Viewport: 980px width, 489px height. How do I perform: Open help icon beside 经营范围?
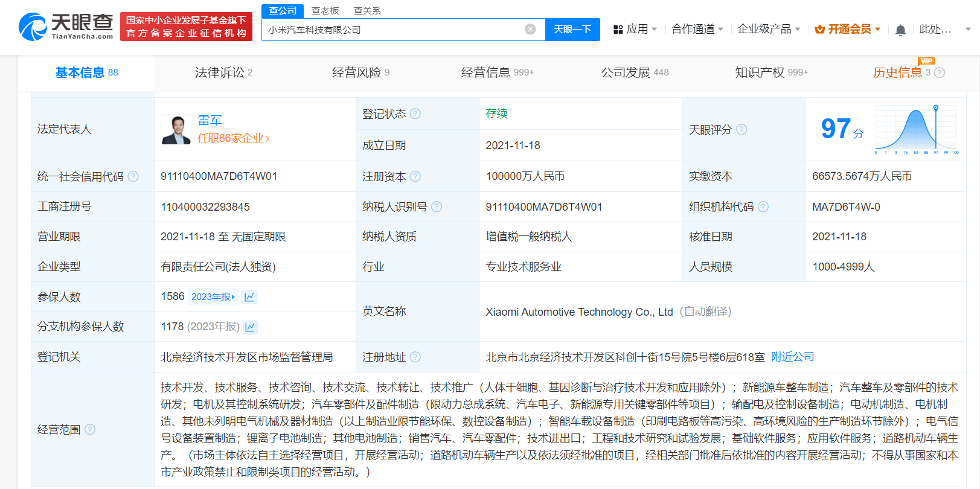pos(90,429)
